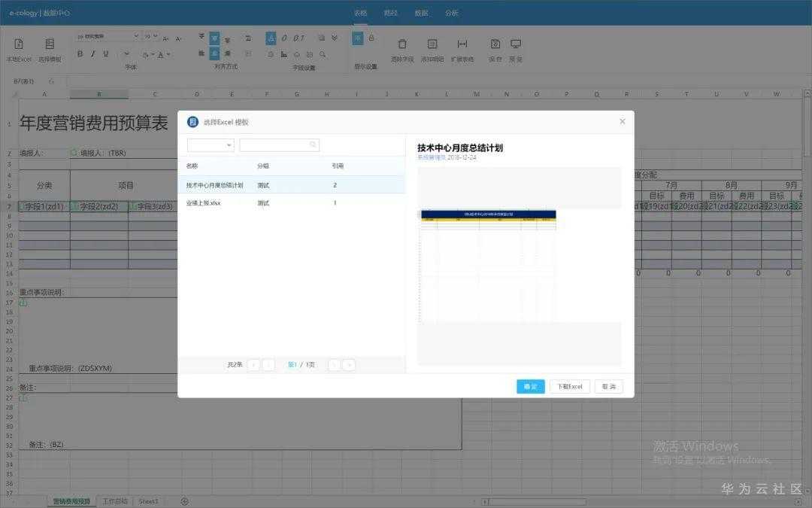Viewport: 812px width, 508px height.
Task: Close the 选择Excel模板 dialog
Action: point(623,121)
